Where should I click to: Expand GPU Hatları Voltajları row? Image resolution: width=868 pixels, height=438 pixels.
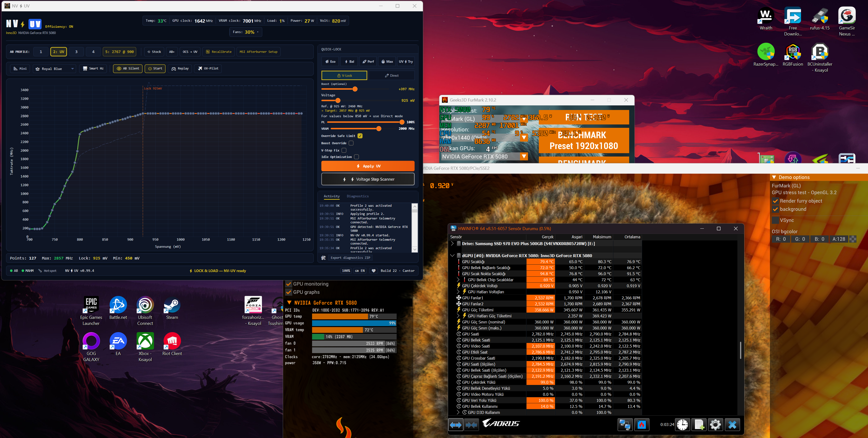click(458, 292)
